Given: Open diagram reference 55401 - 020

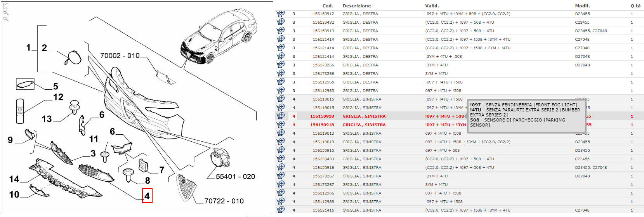Looking at the screenshot, I should [235, 177].
